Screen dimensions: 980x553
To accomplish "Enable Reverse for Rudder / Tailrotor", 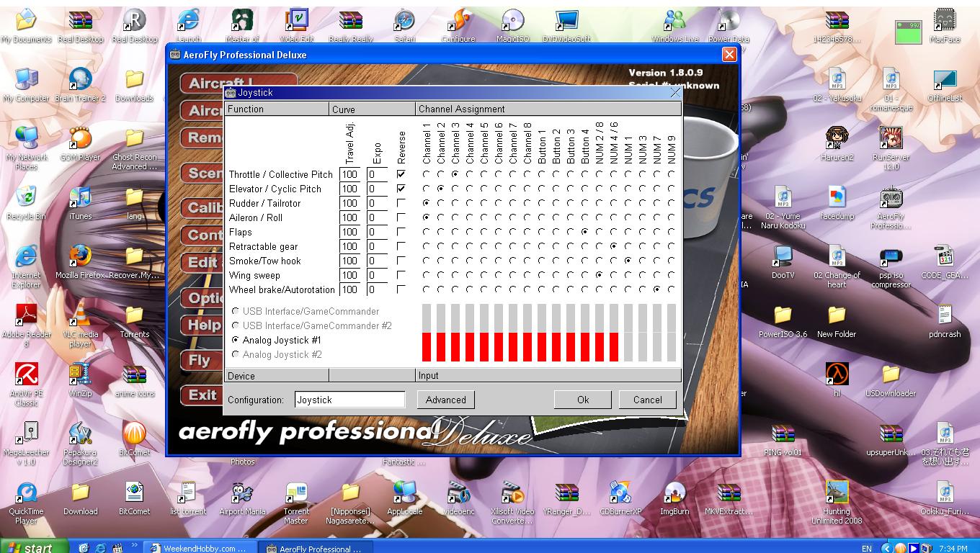I will pyautogui.click(x=401, y=203).
